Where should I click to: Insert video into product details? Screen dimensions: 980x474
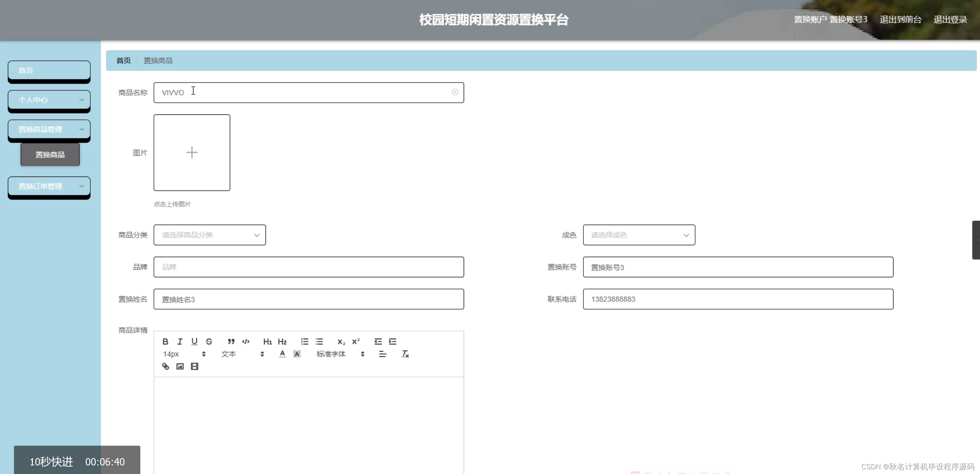tap(195, 366)
